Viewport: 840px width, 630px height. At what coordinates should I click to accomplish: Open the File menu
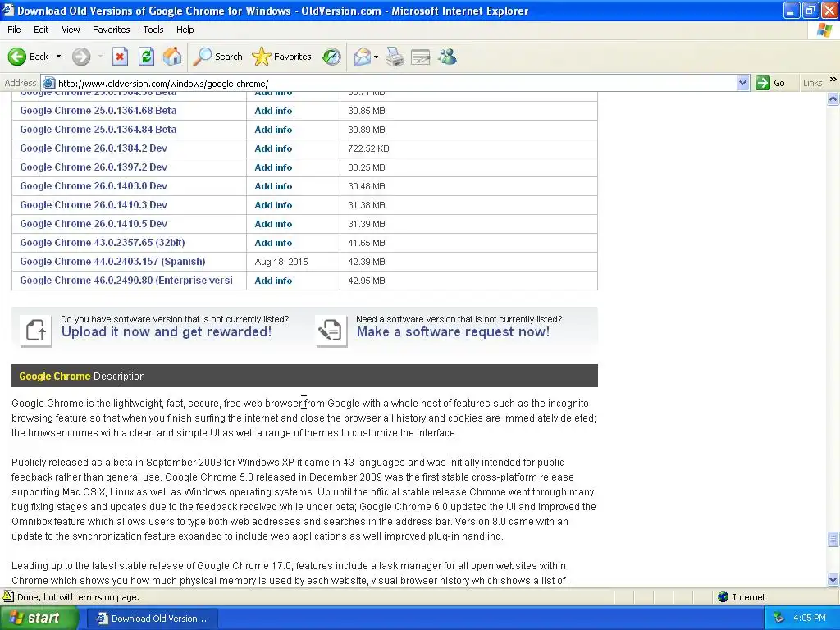coord(15,30)
